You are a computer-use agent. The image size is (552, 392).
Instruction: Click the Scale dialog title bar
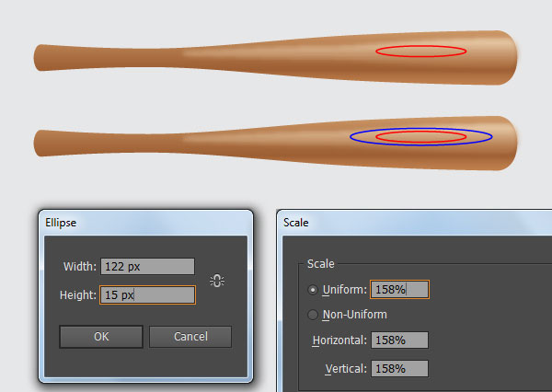[x=415, y=223]
